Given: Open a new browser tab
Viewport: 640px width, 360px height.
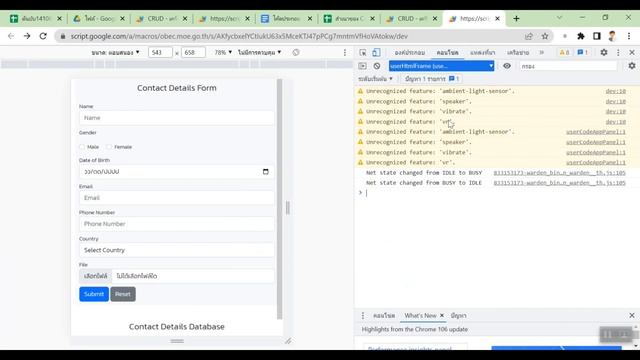Looking at the screenshot, I should 516,18.
